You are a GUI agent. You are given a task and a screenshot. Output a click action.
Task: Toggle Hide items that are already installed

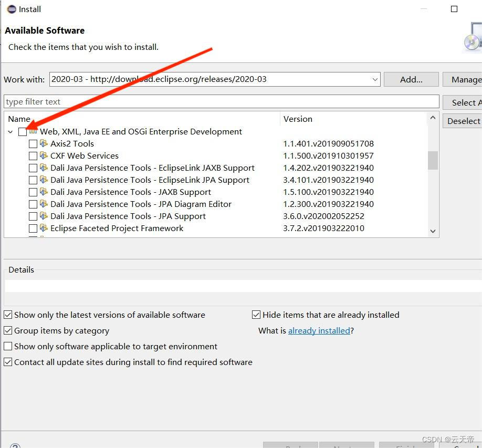coord(256,315)
